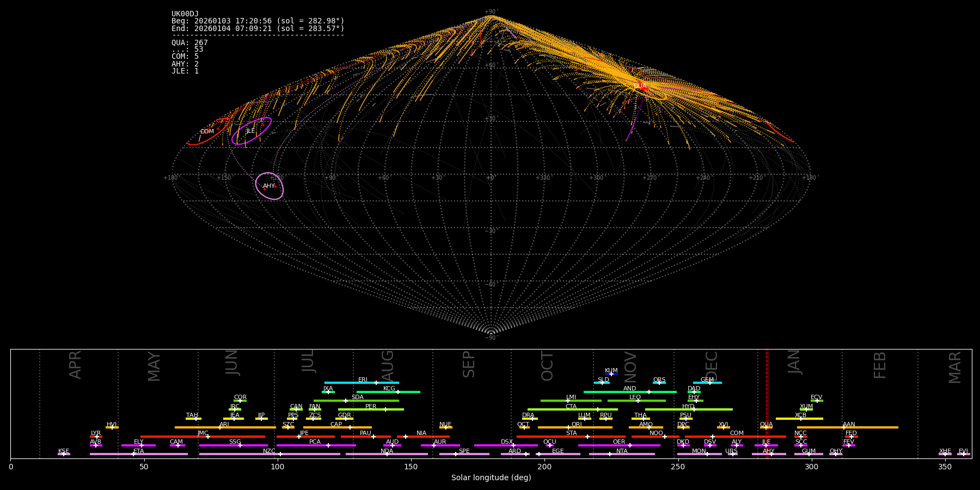Select the AUG month label

pyautogui.click(x=388, y=366)
